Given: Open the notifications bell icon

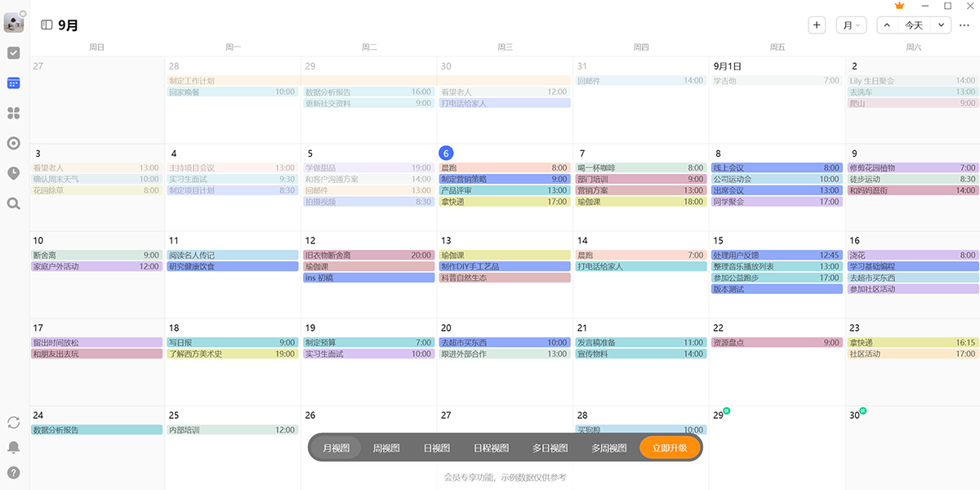Looking at the screenshot, I should tap(13, 447).
